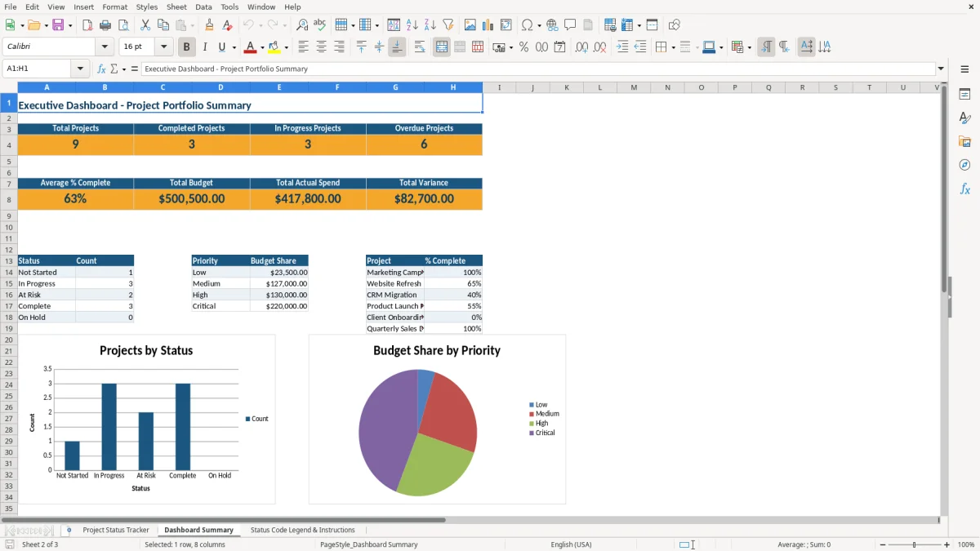
Task: Click the Insert Hyperlink globe icon
Action: click(552, 25)
